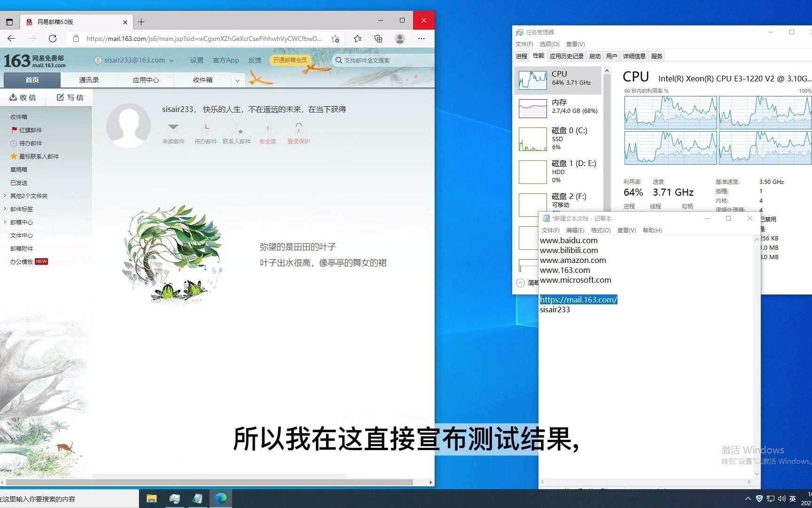812x508 pixels.
Task: Switch to 应用历史记录 tab
Action: [566, 56]
